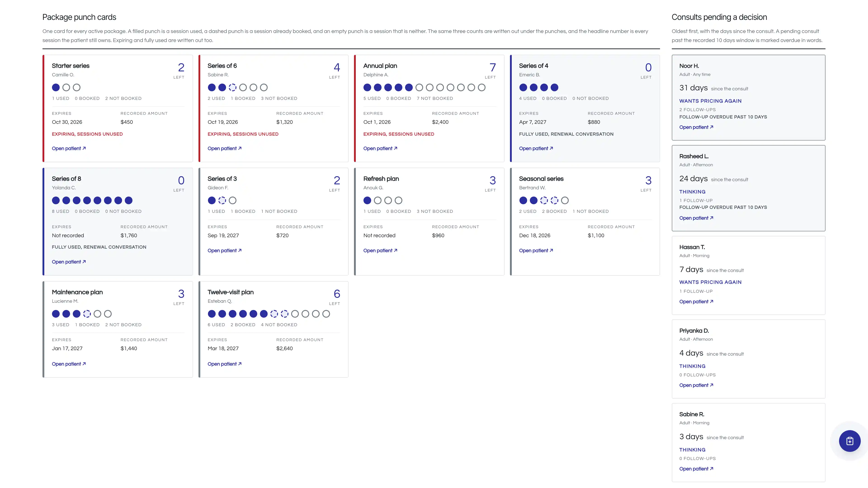The height and width of the screenshot is (488, 868).
Task: Click the $1,760 recorded amount
Action: point(129,235)
